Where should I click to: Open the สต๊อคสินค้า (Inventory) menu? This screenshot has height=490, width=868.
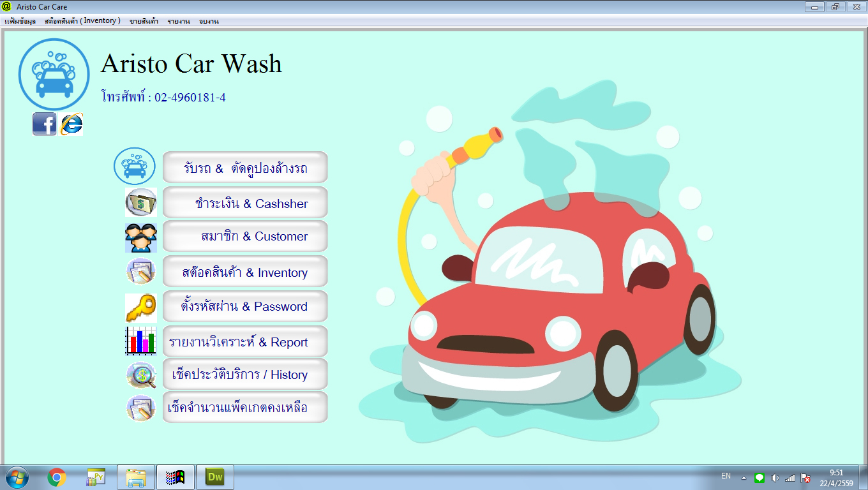click(83, 21)
